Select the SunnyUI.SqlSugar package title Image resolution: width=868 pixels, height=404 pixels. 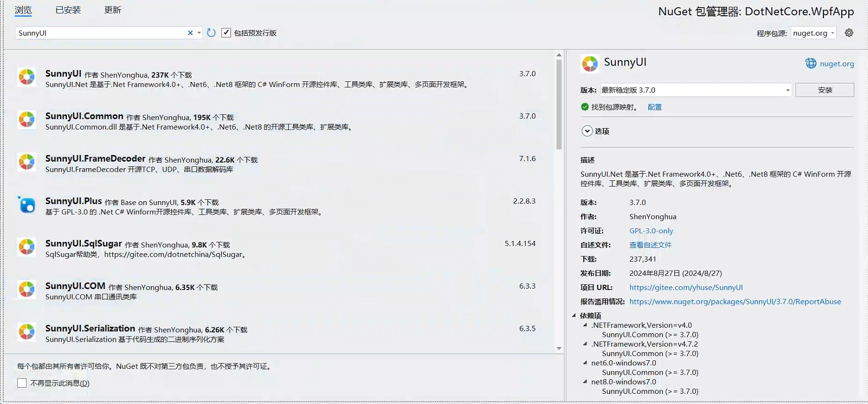click(x=84, y=243)
